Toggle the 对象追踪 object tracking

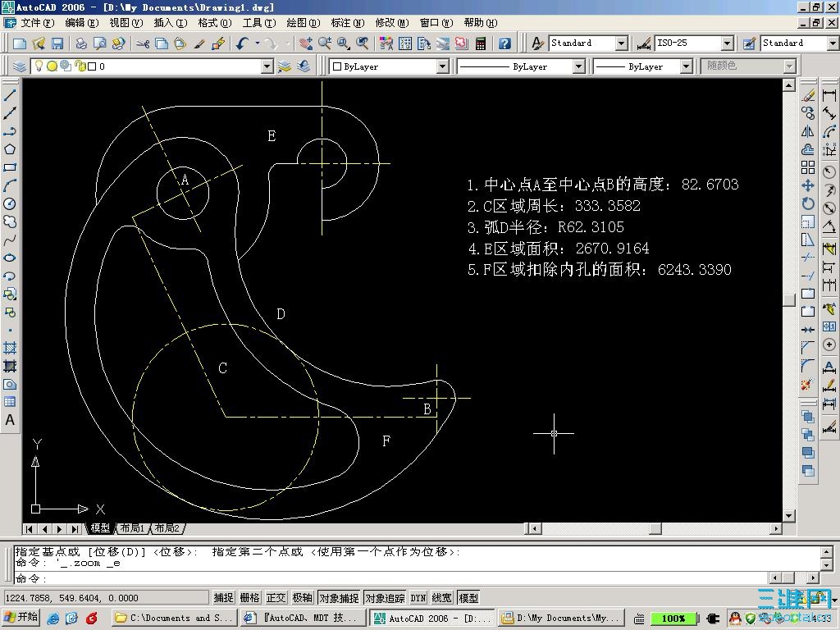pos(386,598)
